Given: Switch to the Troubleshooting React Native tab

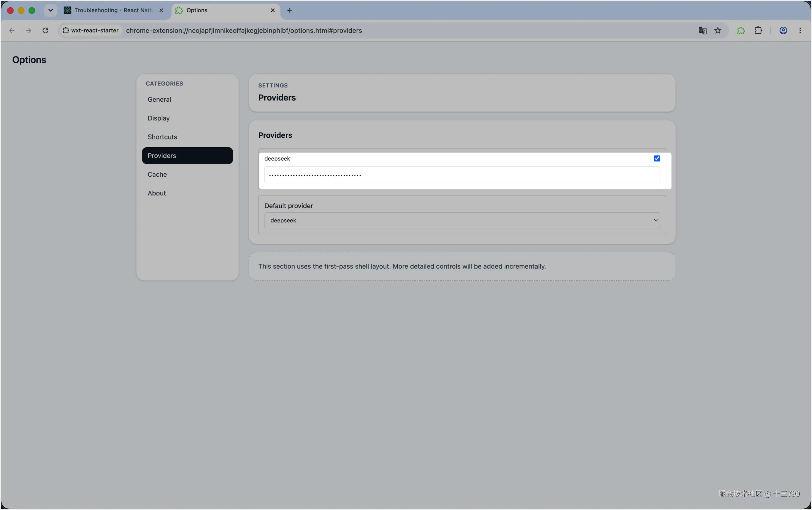Looking at the screenshot, I should [113, 11].
